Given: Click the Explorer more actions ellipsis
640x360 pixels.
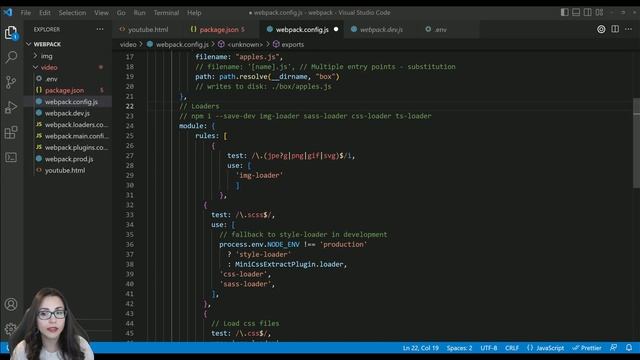Looking at the screenshot, I should [x=100, y=29].
